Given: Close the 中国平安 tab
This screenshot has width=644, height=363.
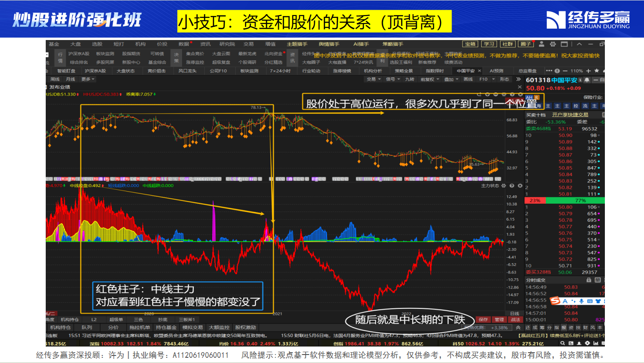Looking at the screenshot, I should 479,71.
